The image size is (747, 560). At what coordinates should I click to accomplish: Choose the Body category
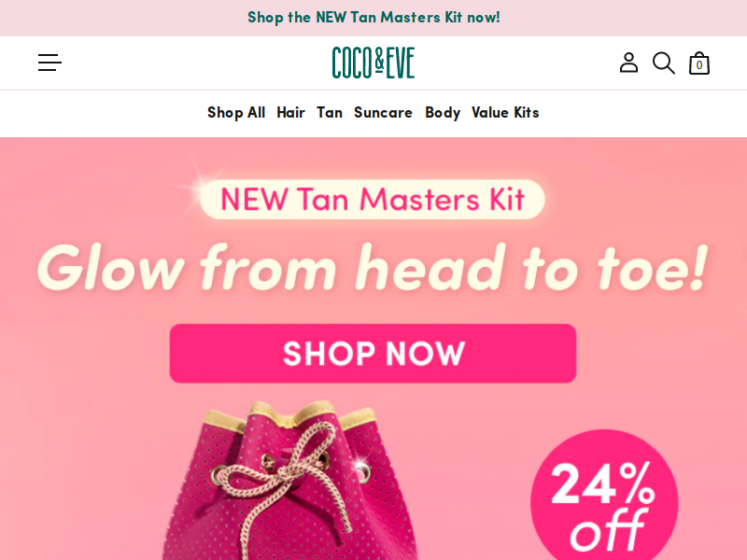coord(443,113)
